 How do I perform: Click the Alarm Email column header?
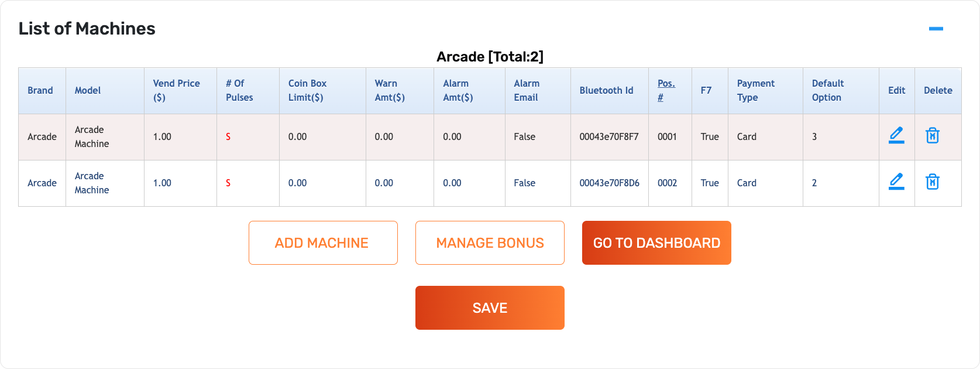click(x=527, y=90)
